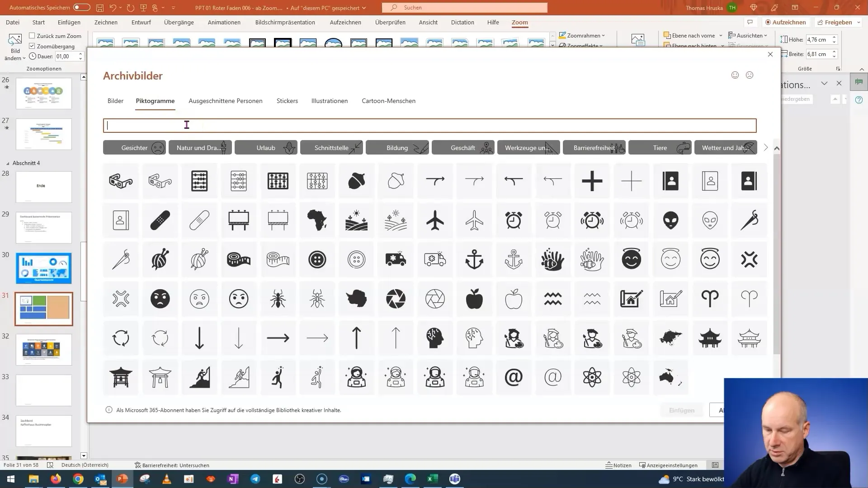Click into the pictogram search field
Image resolution: width=868 pixels, height=488 pixels.
pyautogui.click(x=429, y=126)
